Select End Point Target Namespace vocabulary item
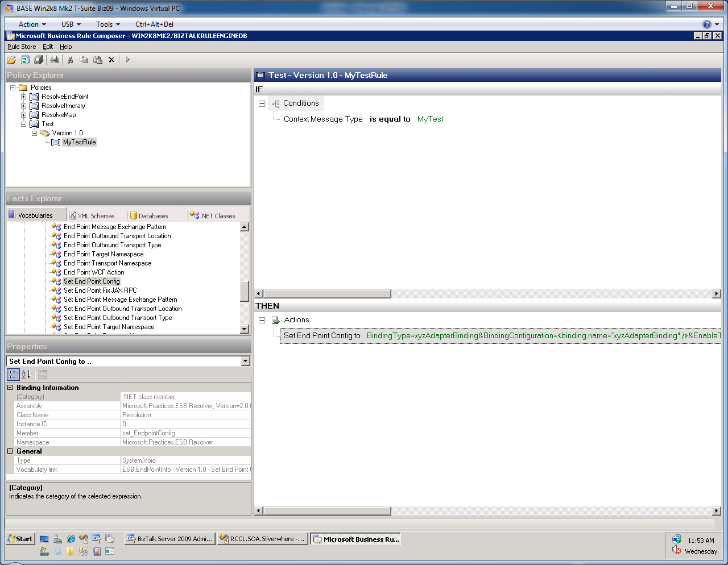The height and width of the screenshot is (565, 728). [104, 254]
